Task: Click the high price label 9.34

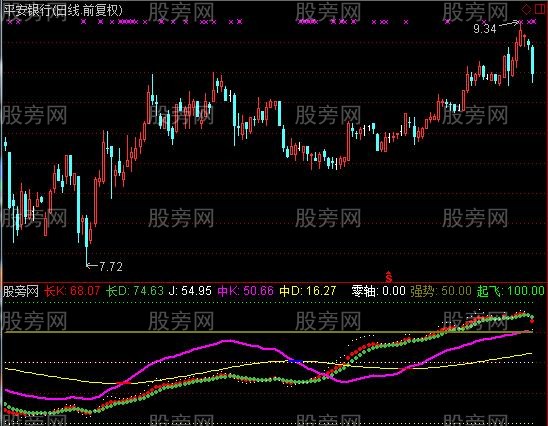Action: tap(485, 29)
